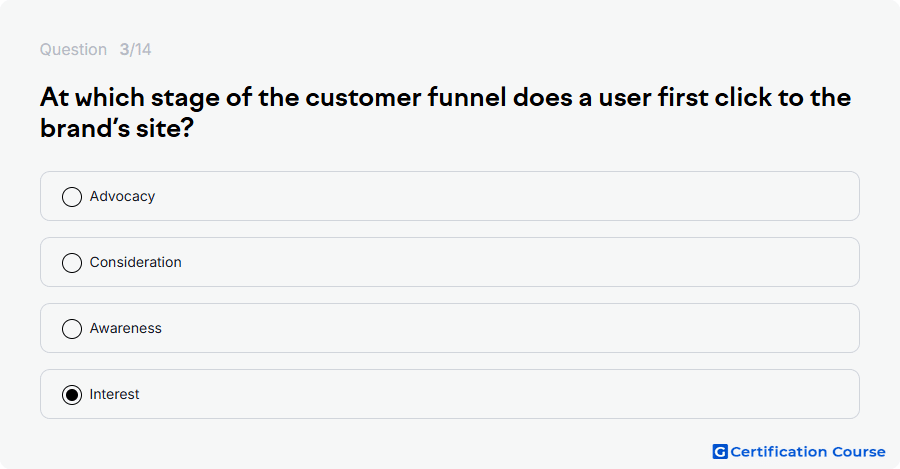Click the Interest answer label text

click(x=114, y=394)
